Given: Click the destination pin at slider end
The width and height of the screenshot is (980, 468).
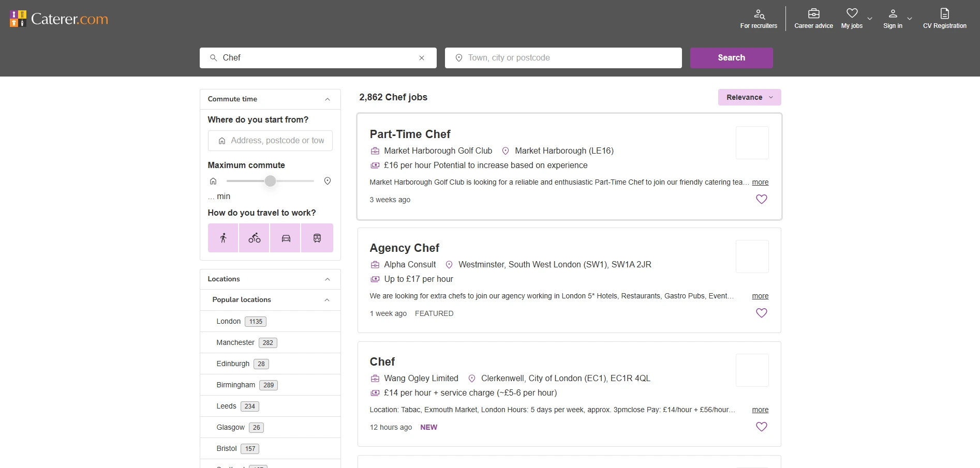Looking at the screenshot, I should 328,181.
